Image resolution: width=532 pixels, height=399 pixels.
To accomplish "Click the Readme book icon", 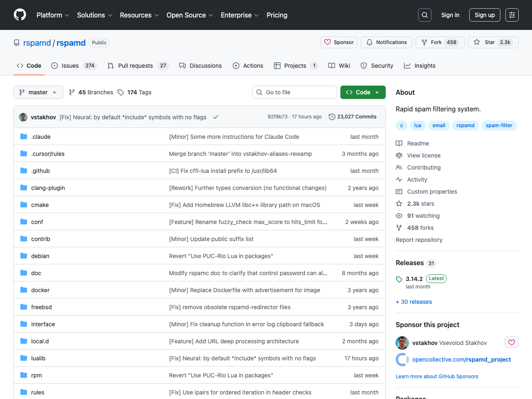I will click(x=399, y=143).
